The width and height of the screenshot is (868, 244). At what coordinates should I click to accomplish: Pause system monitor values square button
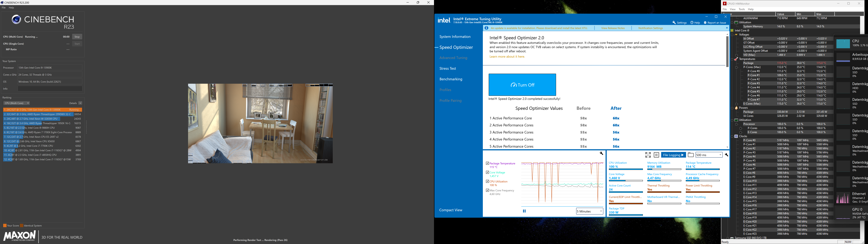tap(656, 155)
